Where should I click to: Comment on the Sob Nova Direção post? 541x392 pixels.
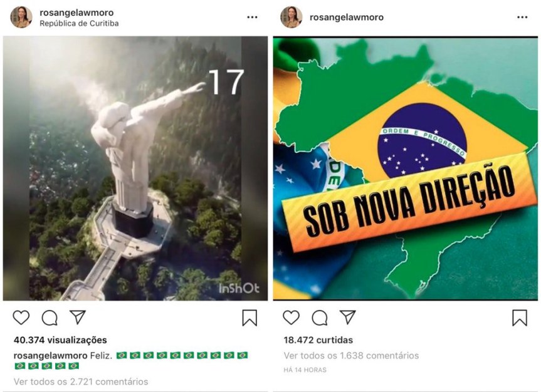click(x=320, y=317)
